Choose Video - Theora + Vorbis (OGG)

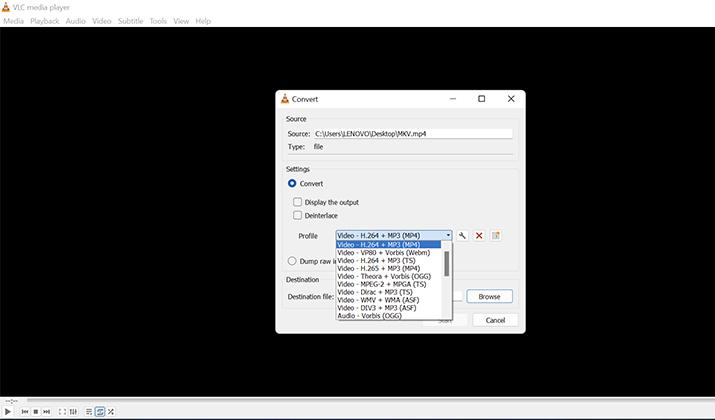point(389,276)
